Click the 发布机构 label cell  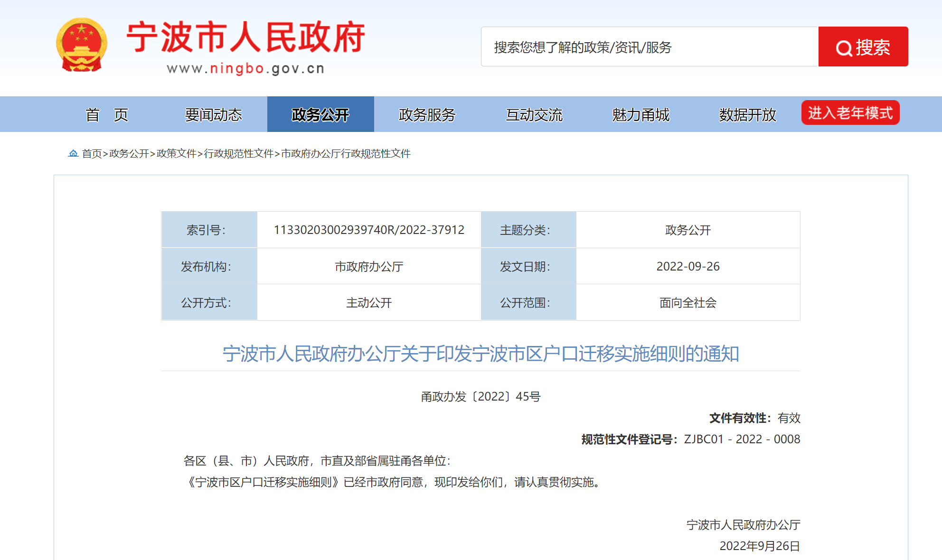tap(209, 266)
